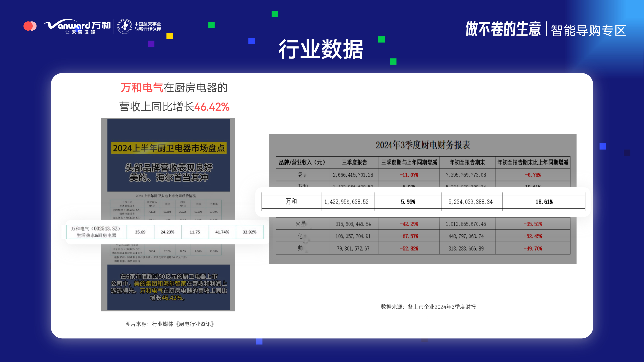Click the 品牌/营业收入（元） column header

pos(303,162)
